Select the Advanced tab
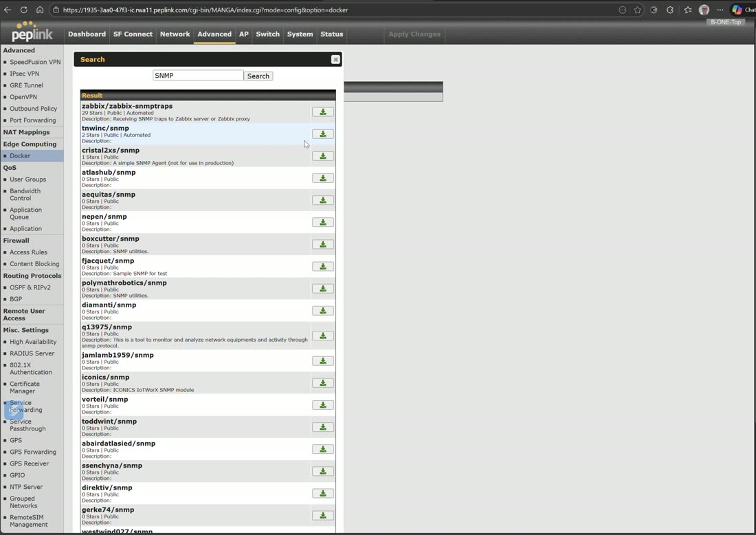Screen dimensions: 756x535 214,34
